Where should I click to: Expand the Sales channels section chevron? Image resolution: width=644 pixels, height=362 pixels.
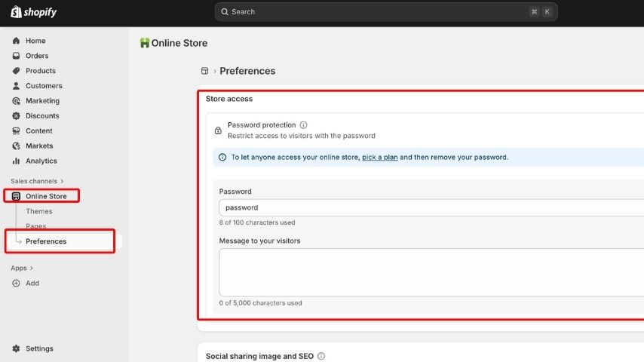pos(62,181)
